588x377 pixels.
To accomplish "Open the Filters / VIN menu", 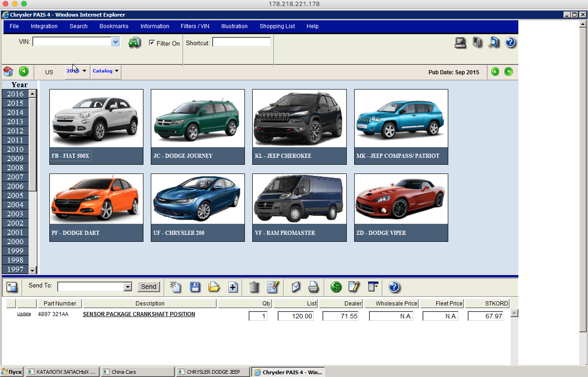I will 195,26.
